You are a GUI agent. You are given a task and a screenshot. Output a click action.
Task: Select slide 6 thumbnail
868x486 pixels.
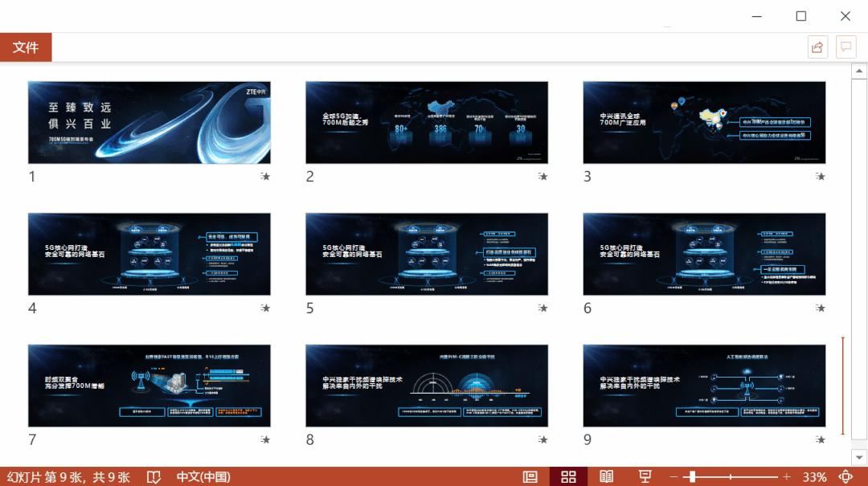(704, 254)
